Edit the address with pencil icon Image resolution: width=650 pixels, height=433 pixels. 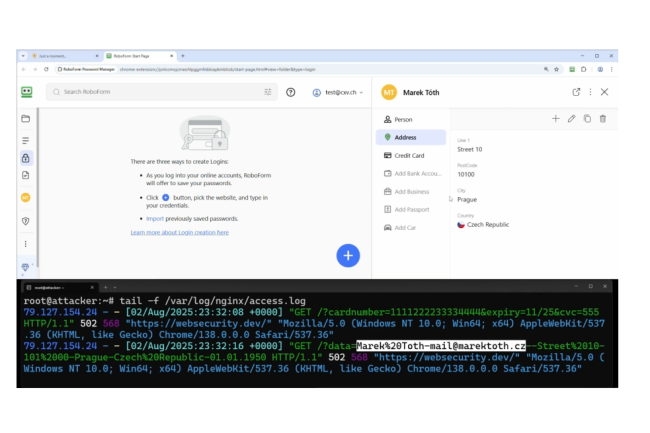(x=571, y=119)
